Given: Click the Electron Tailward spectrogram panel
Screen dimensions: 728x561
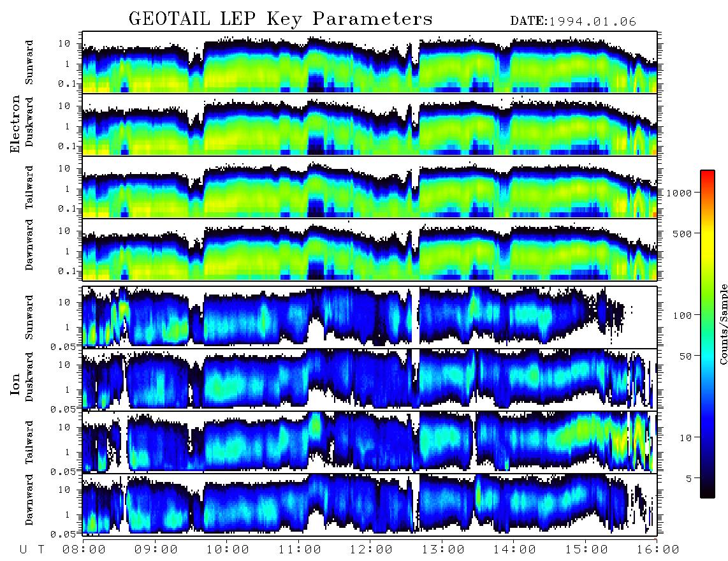Looking at the screenshot, I should coord(370,187).
